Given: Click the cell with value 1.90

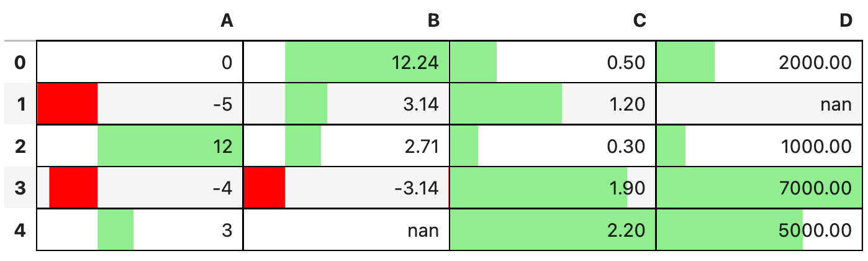Looking at the screenshot, I should point(553,188).
